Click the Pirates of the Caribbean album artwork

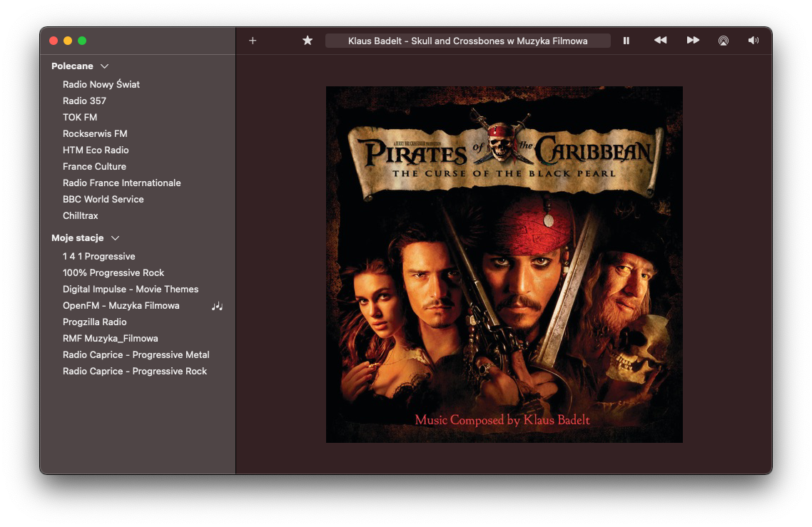tap(504, 265)
